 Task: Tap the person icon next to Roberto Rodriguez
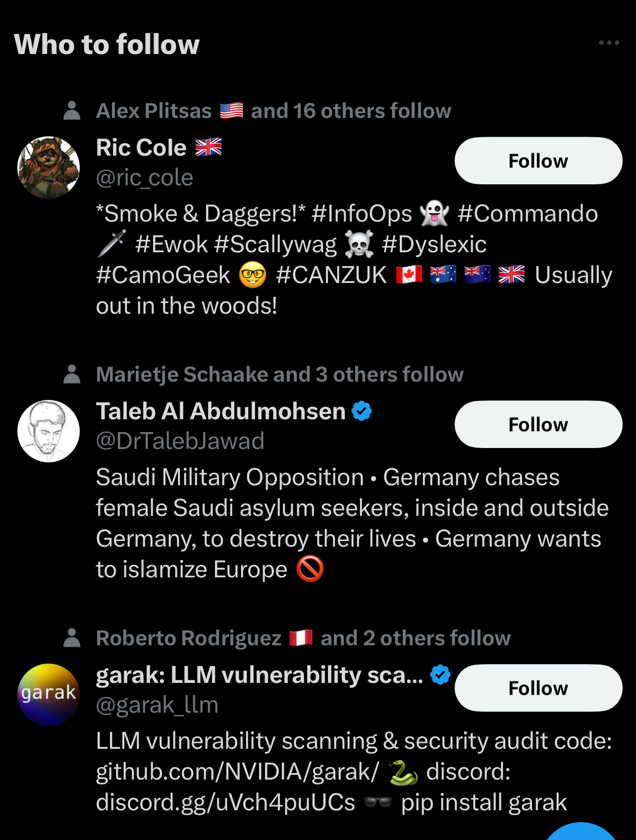click(72, 638)
